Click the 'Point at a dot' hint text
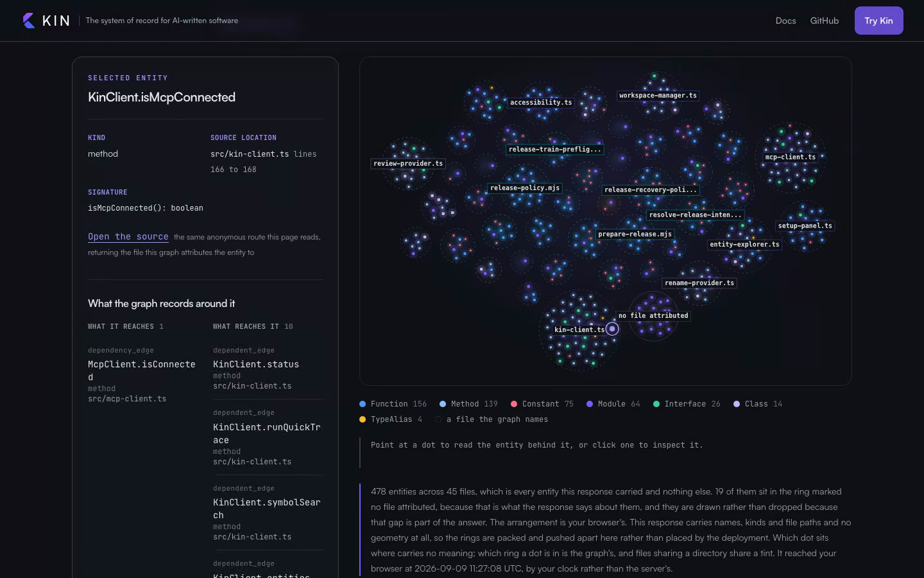 [x=536, y=445]
